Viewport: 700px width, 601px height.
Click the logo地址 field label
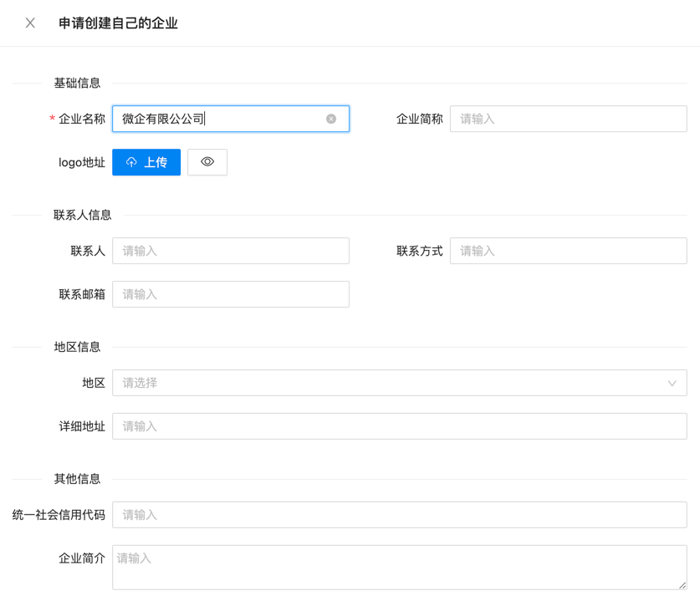(x=82, y=162)
